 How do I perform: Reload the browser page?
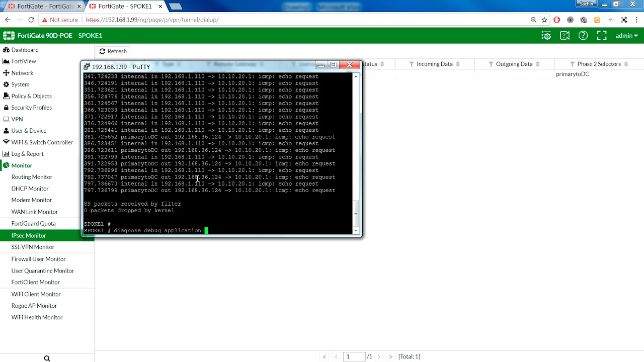click(31, 20)
